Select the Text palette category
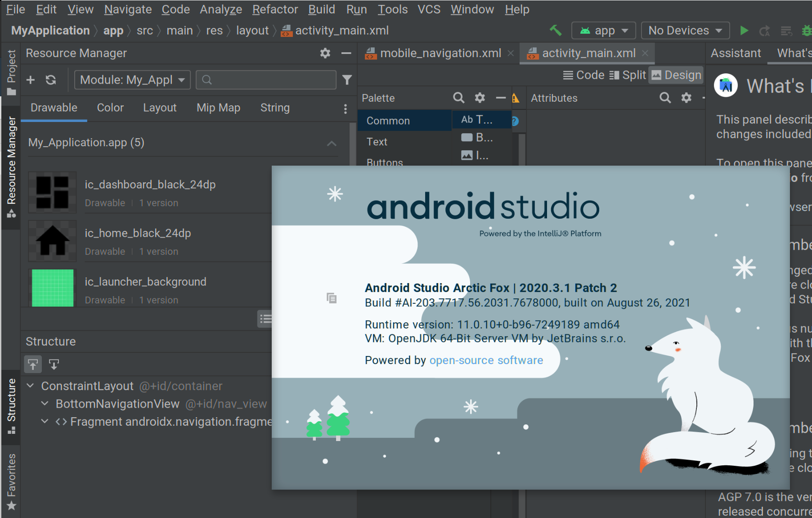Screen dimensions: 812x518 (404, 142)
